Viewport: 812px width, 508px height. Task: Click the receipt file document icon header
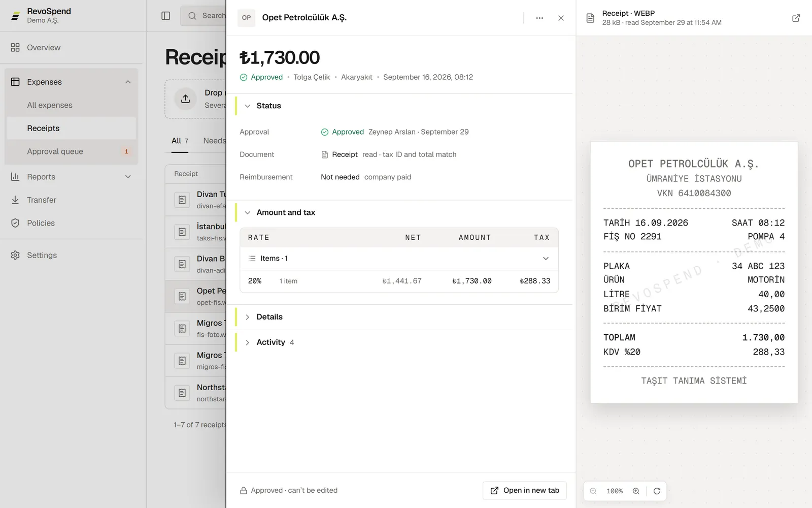590,18
